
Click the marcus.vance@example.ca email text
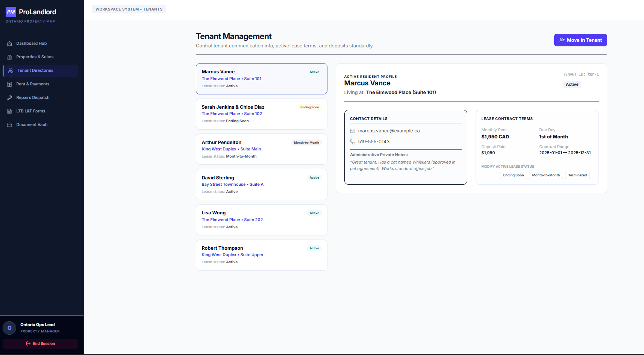tap(389, 131)
